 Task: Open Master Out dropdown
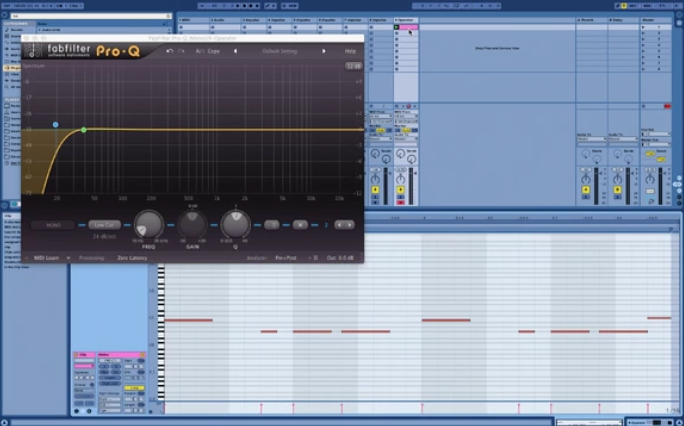656,144
